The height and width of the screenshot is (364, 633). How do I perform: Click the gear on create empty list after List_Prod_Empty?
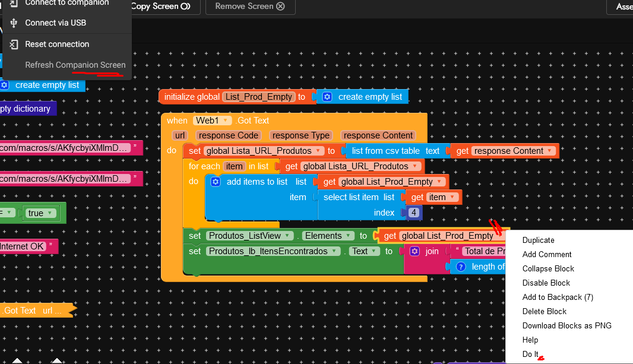coord(327,97)
